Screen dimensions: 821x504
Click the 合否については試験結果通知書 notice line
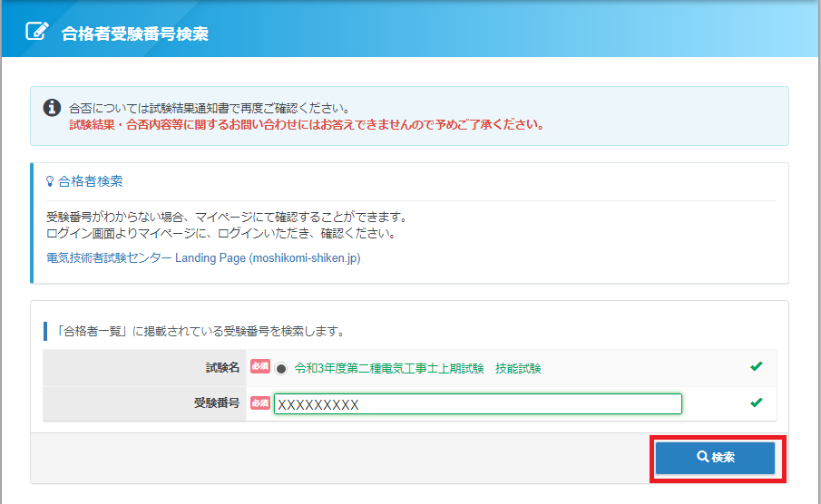(209, 108)
